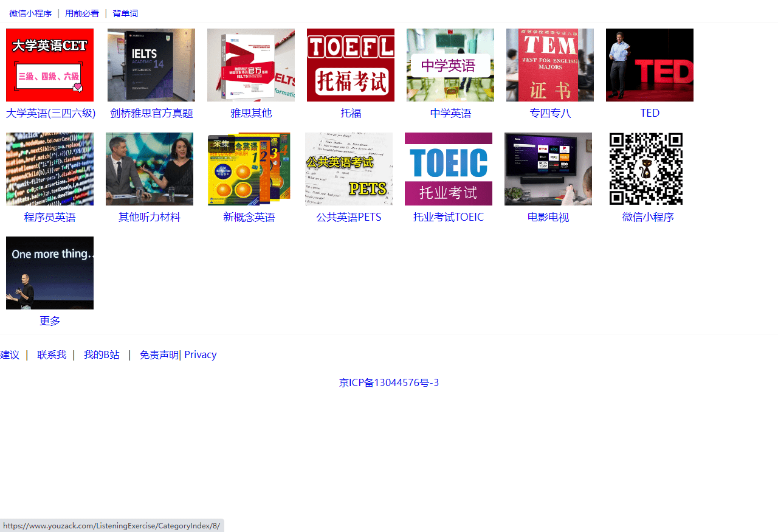Click the WeChat mini program QR code
778x532 pixels.
(x=646, y=169)
